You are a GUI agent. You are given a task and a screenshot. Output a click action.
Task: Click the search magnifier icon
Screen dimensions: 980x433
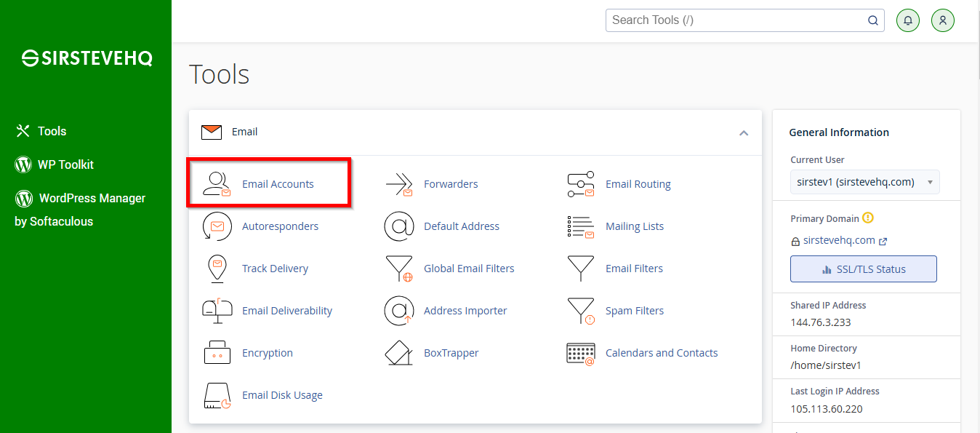coord(872,20)
